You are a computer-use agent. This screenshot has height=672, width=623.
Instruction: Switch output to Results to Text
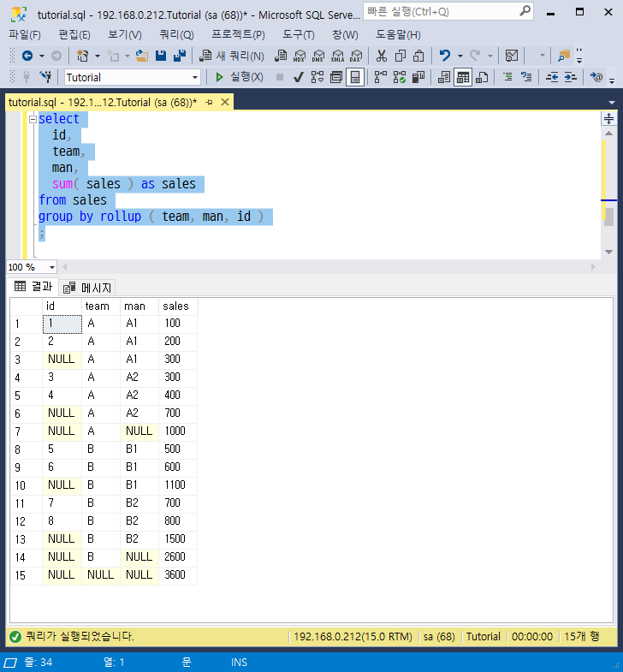point(444,77)
